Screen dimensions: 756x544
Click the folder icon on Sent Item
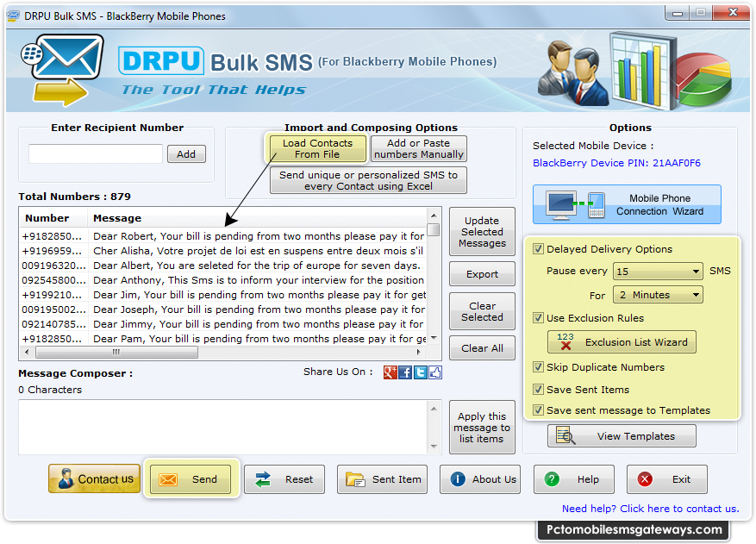click(355, 479)
